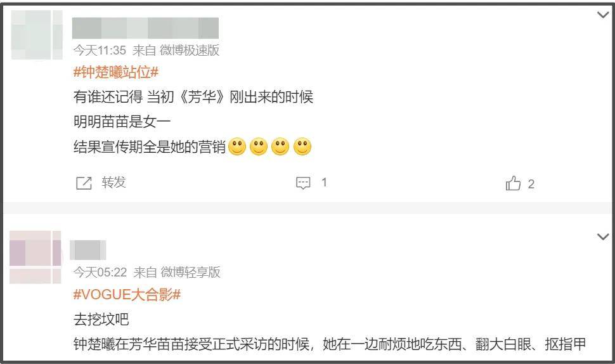Open first post's blurred username
This screenshot has height=364, width=615.
[x=146, y=29]
